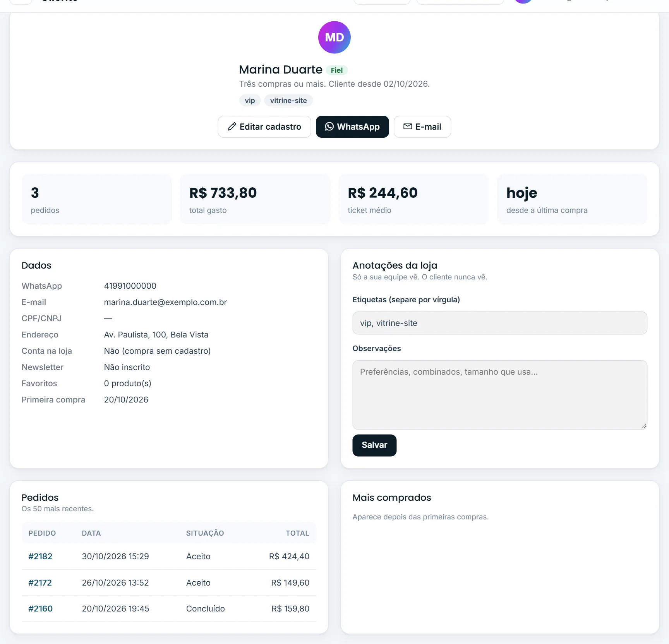The height and width of the screenshot is (644, 669).
Task: Open order #2182
Action: pos(40,557)
